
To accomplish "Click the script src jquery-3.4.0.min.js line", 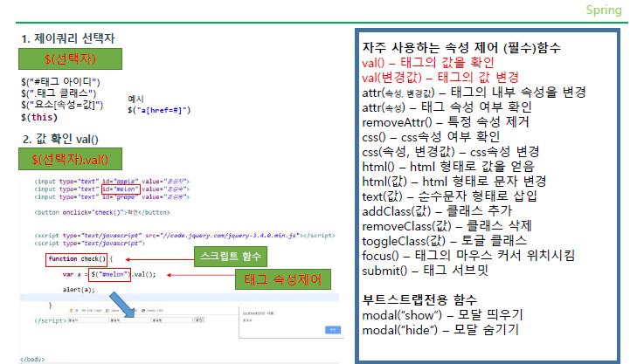I will (x=185, y=236).
